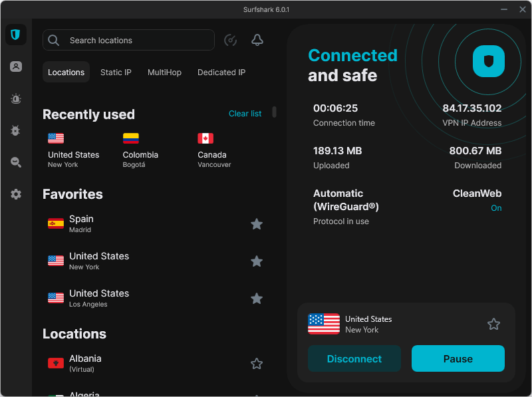Click the Albania flag icon
532x397 pixels.
[x=56, y=363]
